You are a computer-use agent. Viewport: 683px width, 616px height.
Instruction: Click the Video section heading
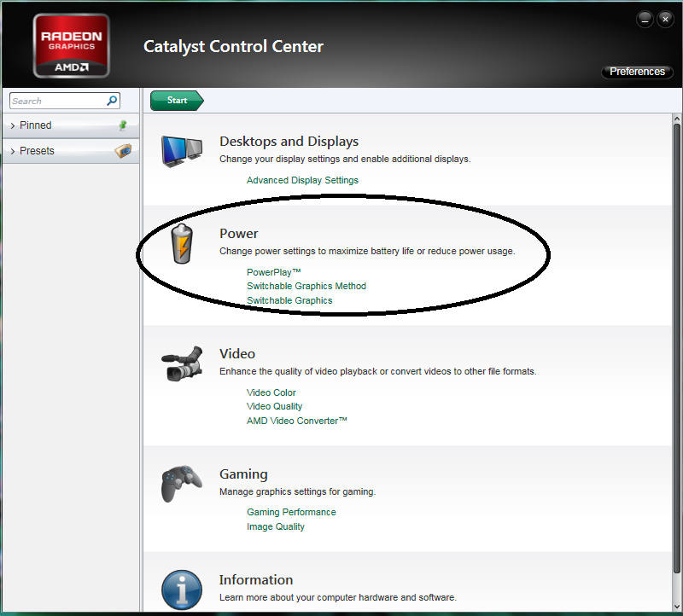click(x=237, y=353)
